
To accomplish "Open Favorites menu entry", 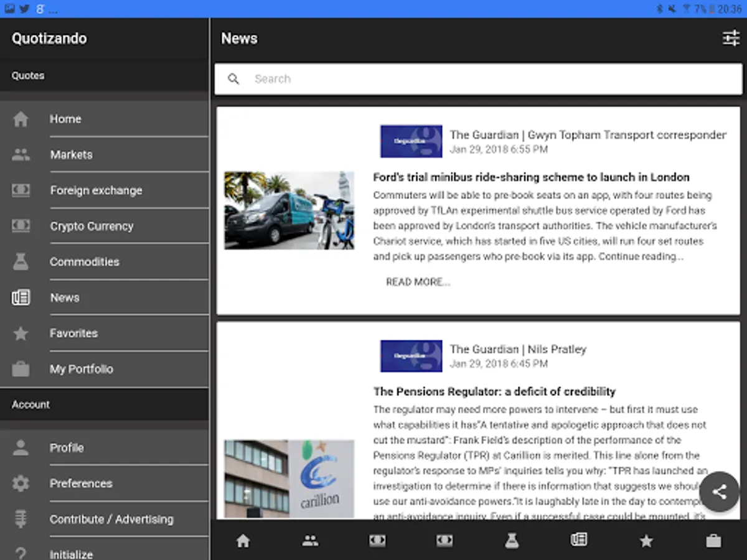I will pos(105,334).
